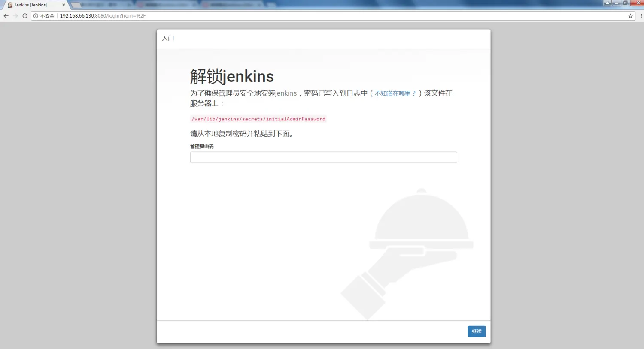The image size is (644, 349).
Task: Click the 请从本地复制密码并粘贴到下面 instruction text
Action: [242, 134]
